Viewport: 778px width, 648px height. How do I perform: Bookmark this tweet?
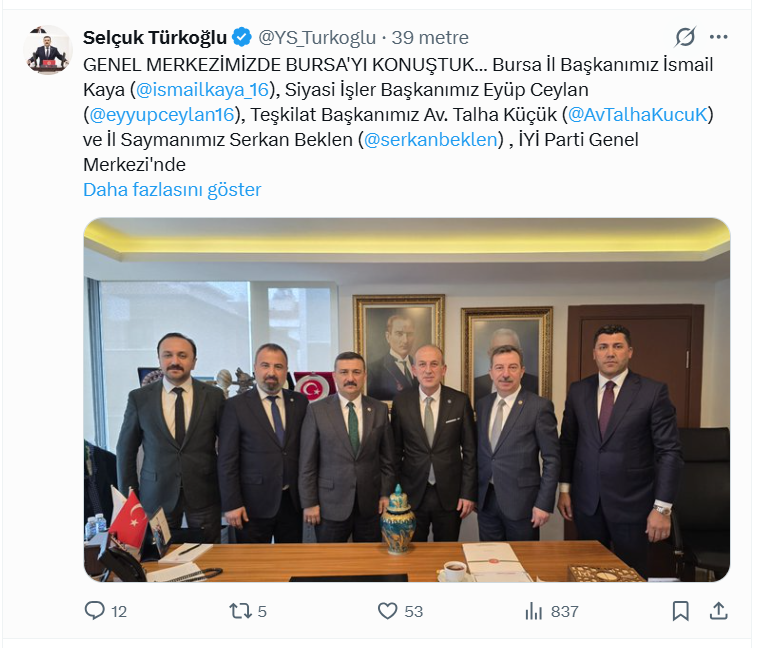[681, 611]
